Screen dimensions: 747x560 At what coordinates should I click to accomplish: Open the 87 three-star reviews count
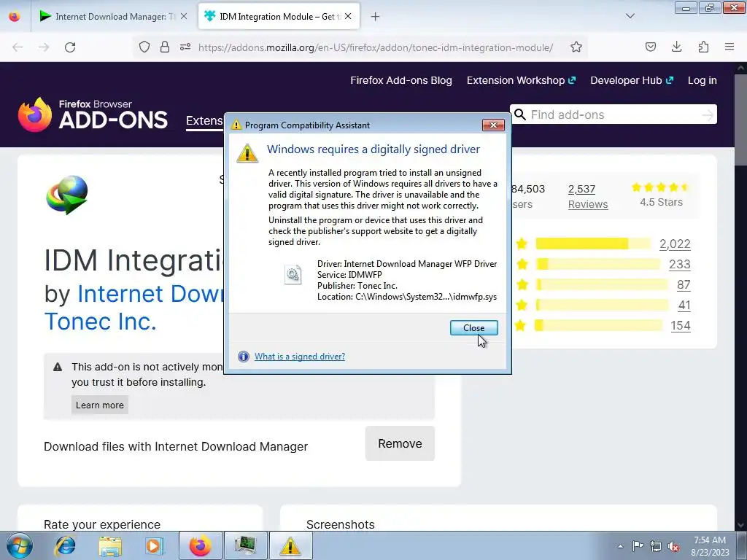[x=684, y=285]
